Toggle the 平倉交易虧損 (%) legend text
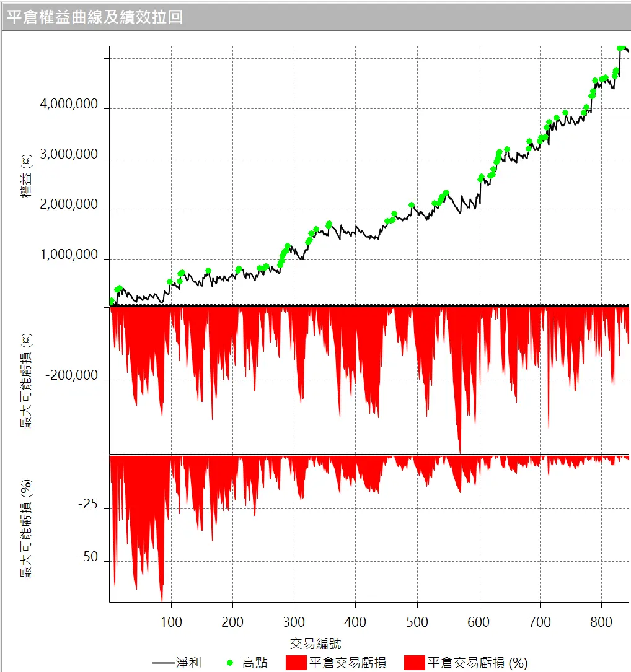This screenshot has height=672, width=631. [477, 663]
